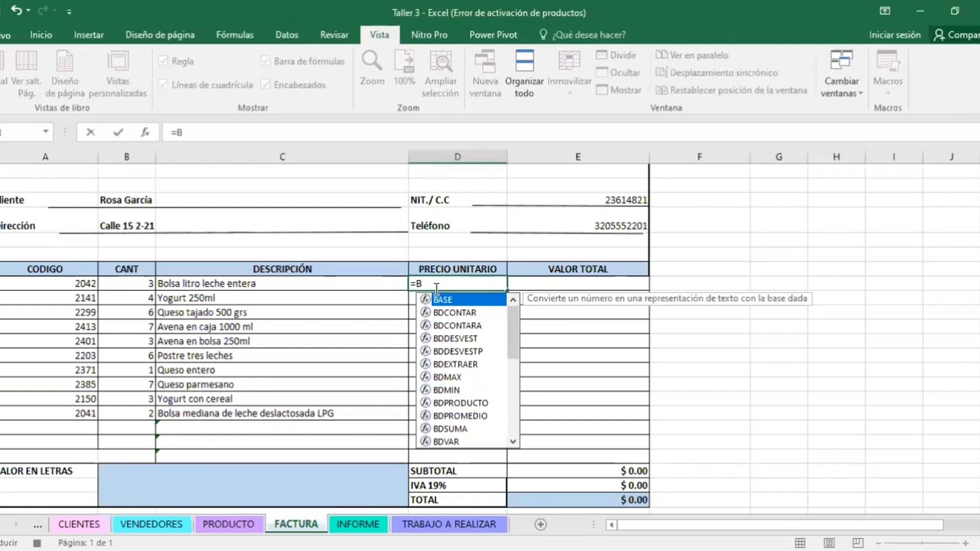Open Vistas personalizadas

tap(118, 73)
